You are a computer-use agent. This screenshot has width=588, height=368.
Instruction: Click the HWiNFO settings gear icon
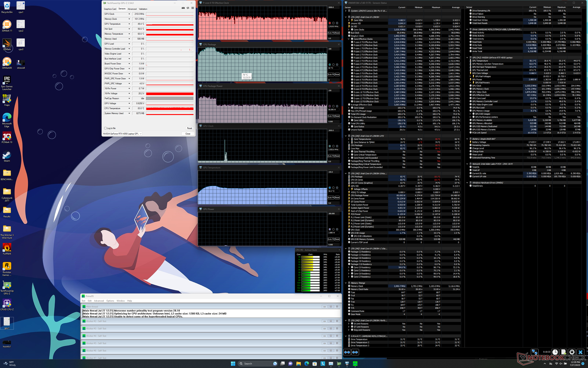[x=571, y=352]
